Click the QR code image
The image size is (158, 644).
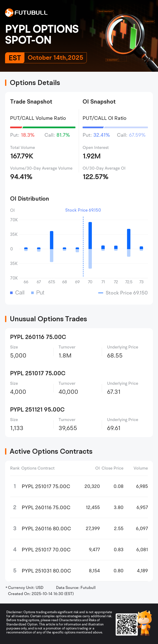pyautogui.click(x=127, y=624)
